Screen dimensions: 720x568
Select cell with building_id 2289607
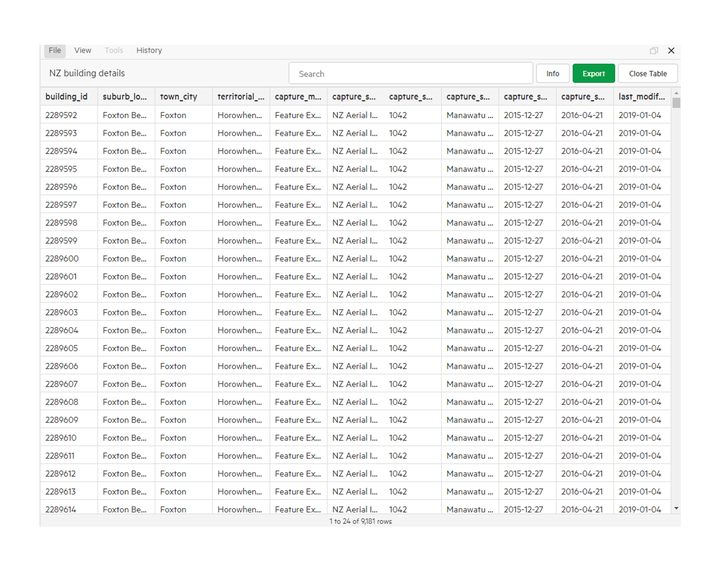tap(68, 384)
